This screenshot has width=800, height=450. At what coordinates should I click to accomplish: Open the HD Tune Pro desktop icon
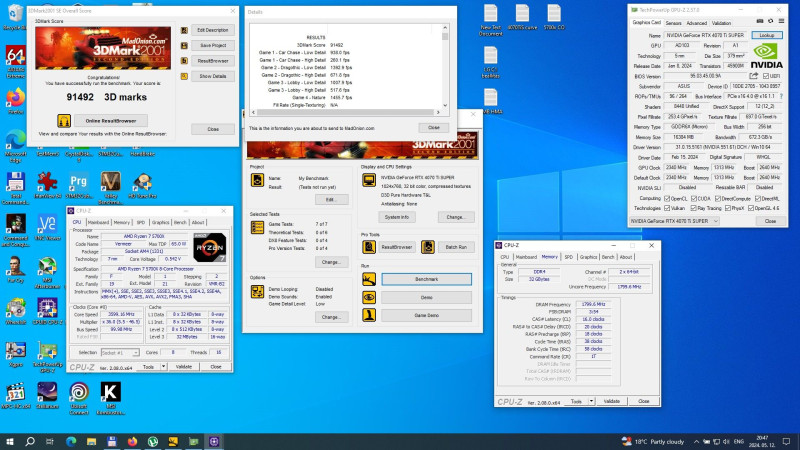pos(142,185)
